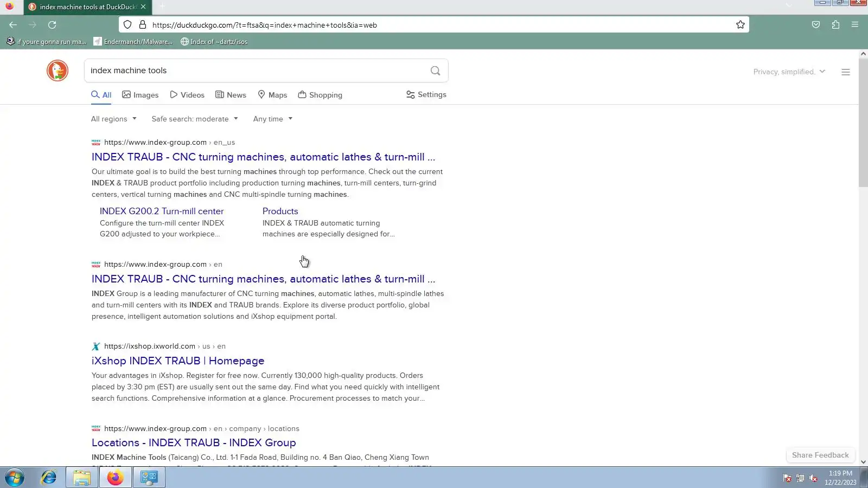The image size is (868, 488).
Task: Click the page vertical scrollbar thumb
Action: pos(863,122)
